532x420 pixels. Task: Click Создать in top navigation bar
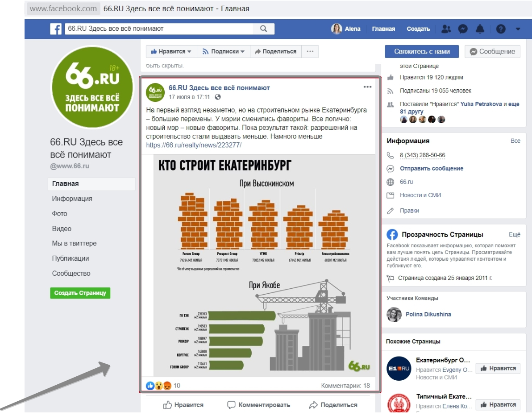tap(418, 29)
